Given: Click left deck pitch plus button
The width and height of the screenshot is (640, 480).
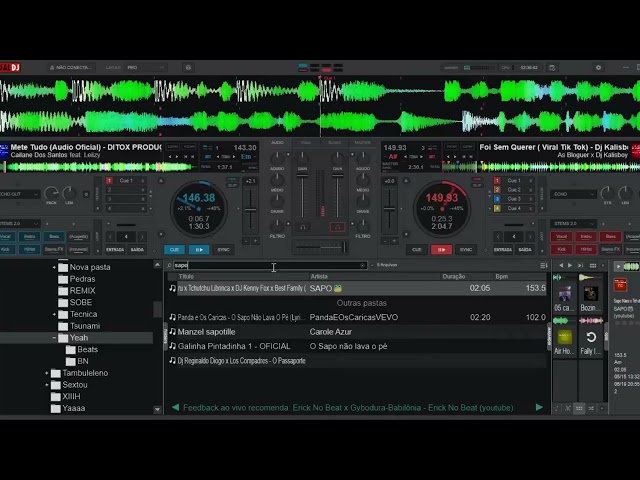Looking at the screenshot, I should point(256,241).
